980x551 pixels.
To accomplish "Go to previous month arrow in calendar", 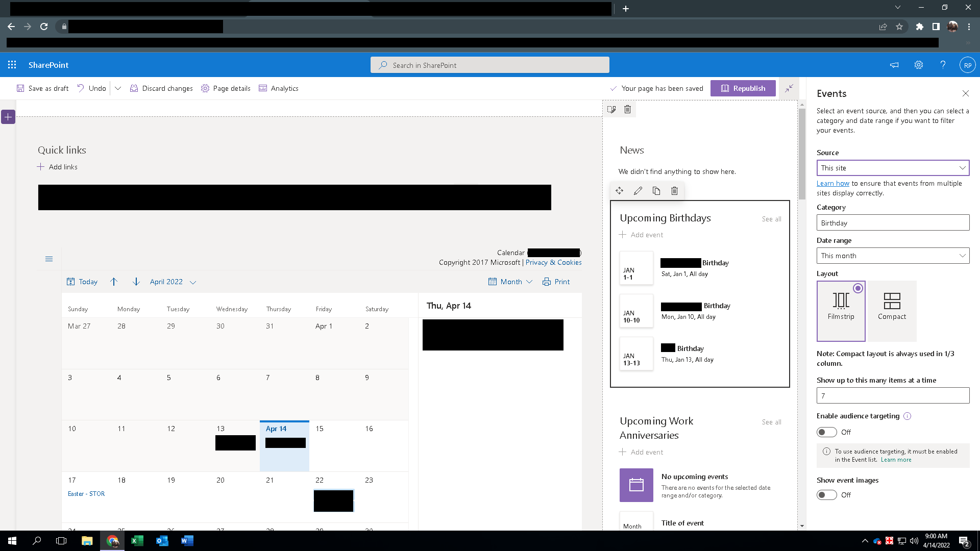I will point(114,282).
